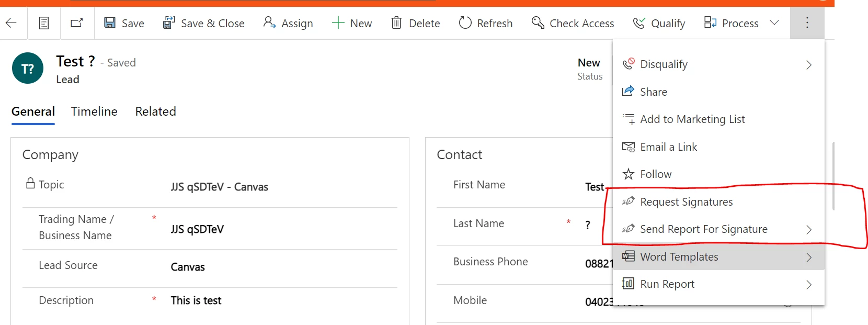The height and width of the screenshot is (325, 868).
Task: Expand Send Report For Signature submenu
Action: (x=808, y=230)
